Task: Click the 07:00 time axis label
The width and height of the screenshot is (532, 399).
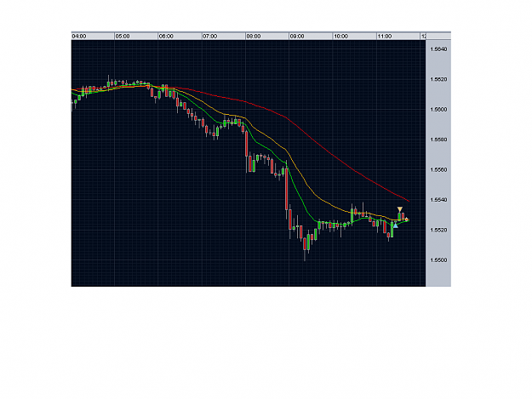Action: pyautogui.click(x=210, y=37)
